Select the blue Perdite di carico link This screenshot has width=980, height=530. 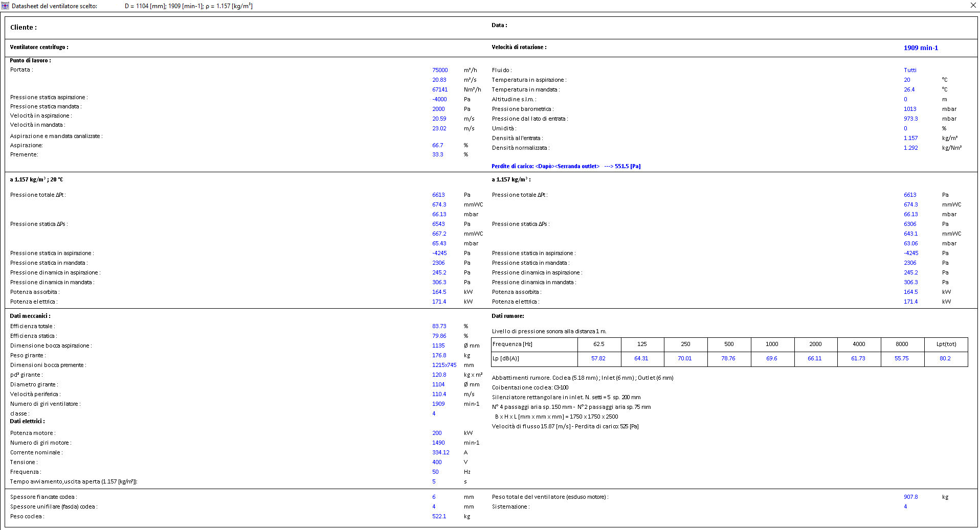click(x=566, y=166)
